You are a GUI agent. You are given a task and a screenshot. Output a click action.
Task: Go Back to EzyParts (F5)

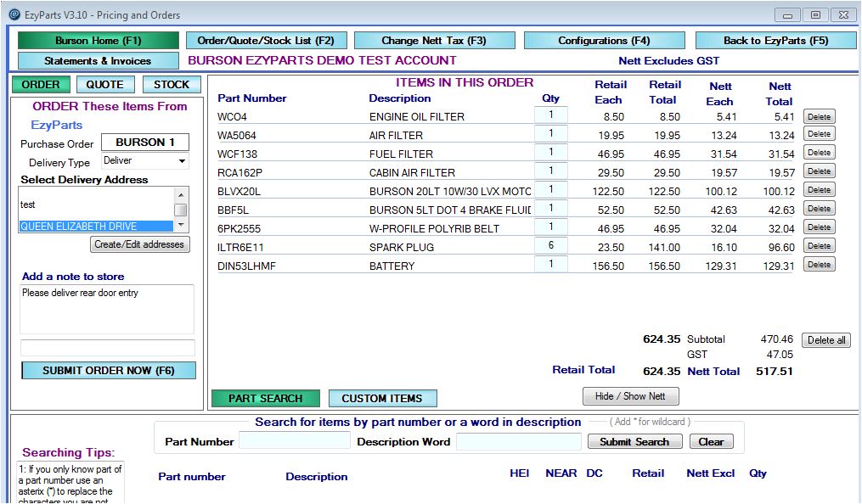(775, 41)
